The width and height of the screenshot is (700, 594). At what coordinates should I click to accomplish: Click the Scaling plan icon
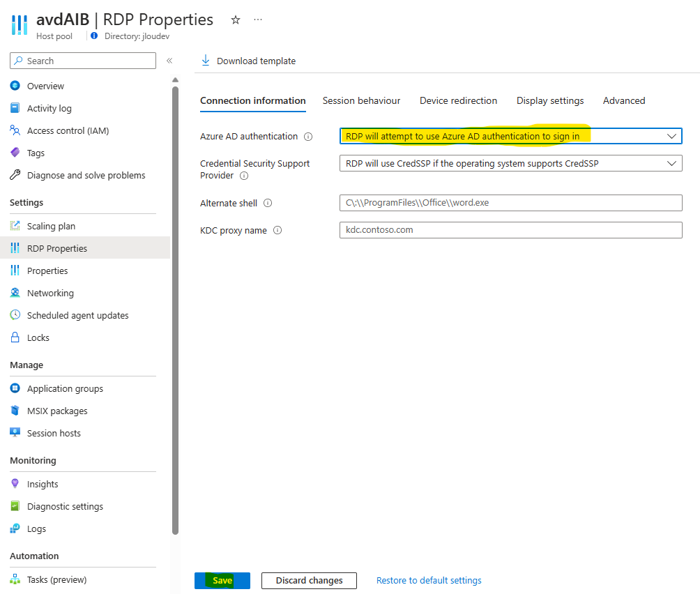pyautogui.click(x=15, y=226)
